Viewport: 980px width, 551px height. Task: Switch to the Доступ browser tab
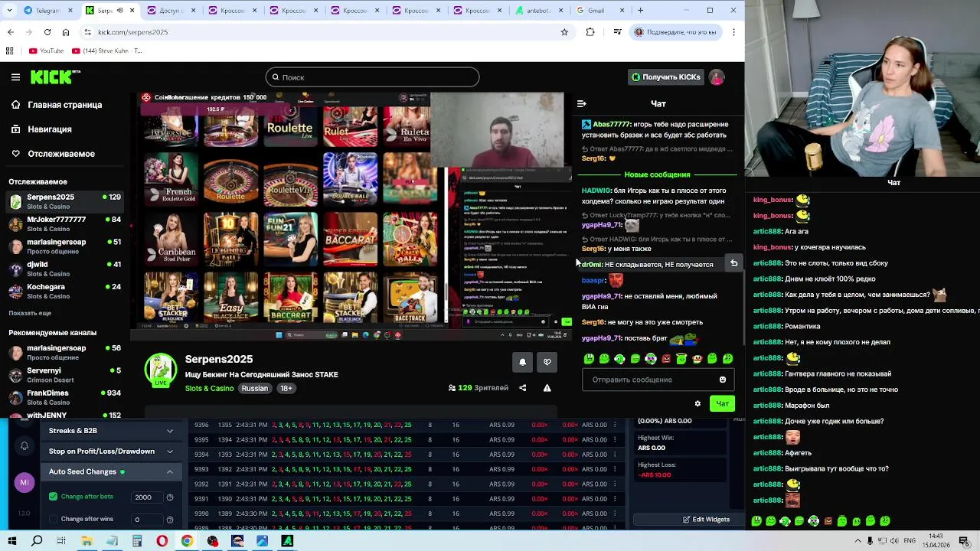coord(171,11)
